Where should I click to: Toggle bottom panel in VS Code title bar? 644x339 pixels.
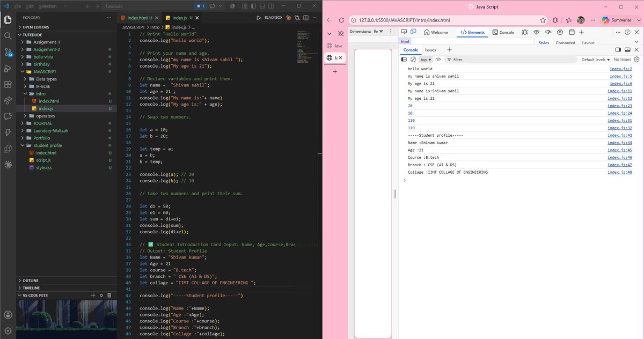point(262,6)
